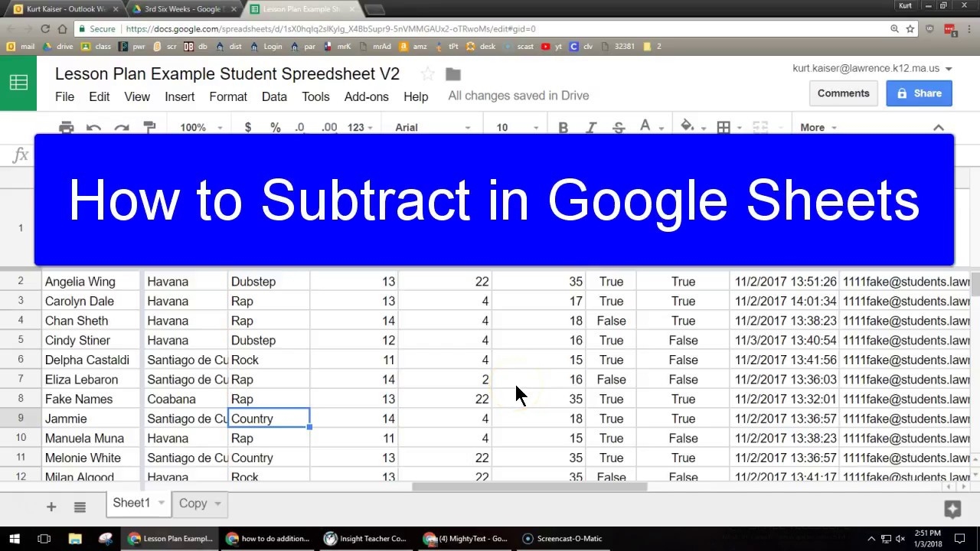
Task: Decrease decimal places
Action: tap(299, 127)
